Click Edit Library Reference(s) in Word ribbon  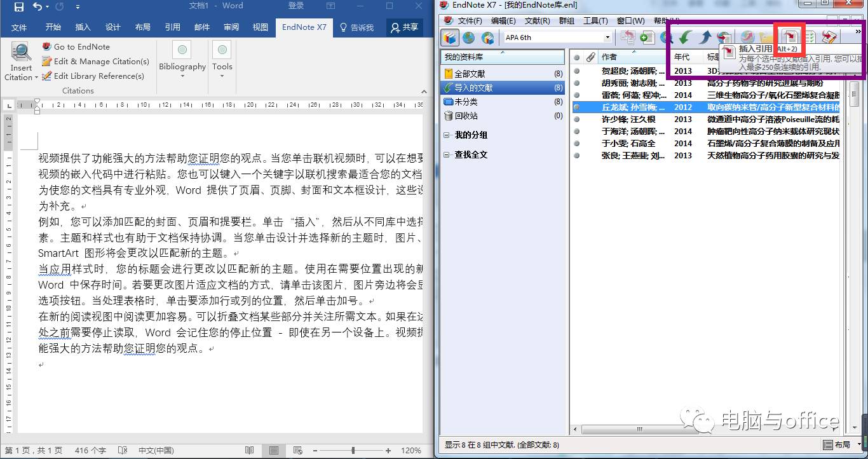point(46,76)
